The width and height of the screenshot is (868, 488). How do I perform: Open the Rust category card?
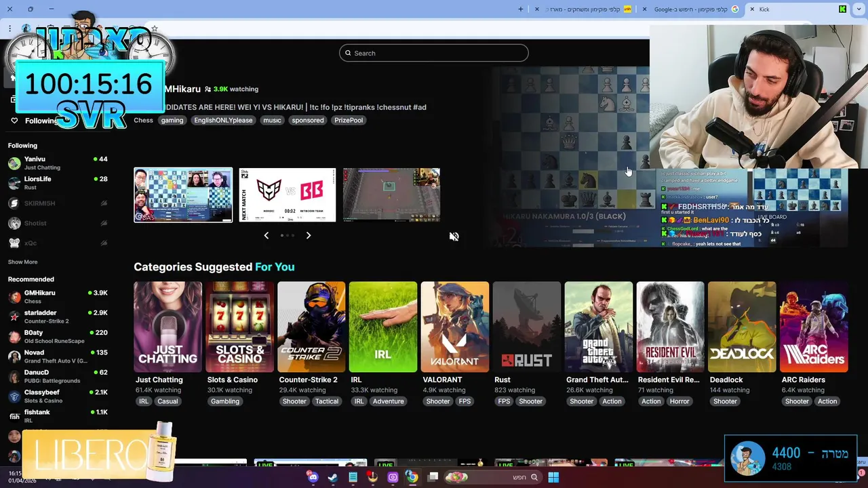click(x=527, y=327)
